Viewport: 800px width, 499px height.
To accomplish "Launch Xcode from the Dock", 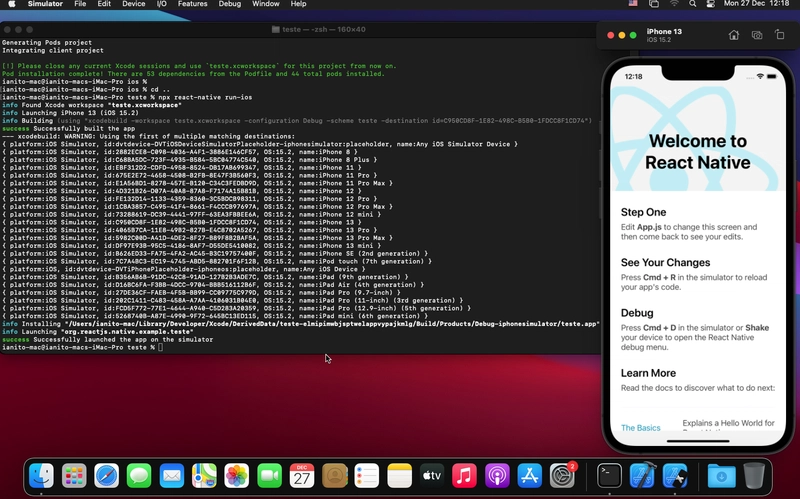I will (x=642, y=476).
